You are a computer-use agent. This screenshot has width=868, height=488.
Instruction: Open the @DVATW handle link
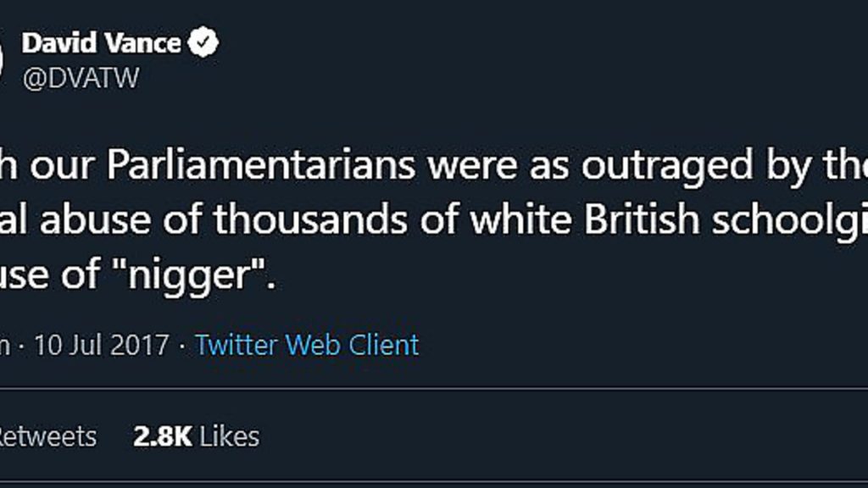click(81, 77)
